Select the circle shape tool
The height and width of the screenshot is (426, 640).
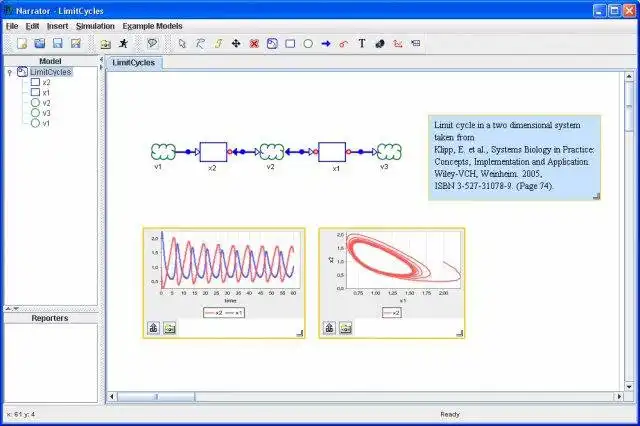tap(308, 43)
